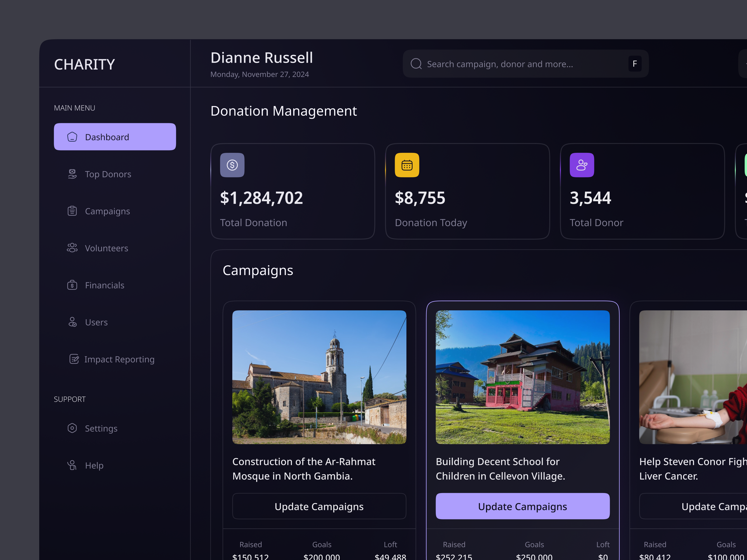Select Top Donors from the main menu
The width and height of the screenshot is (747, 560).
tap(108, 174)
